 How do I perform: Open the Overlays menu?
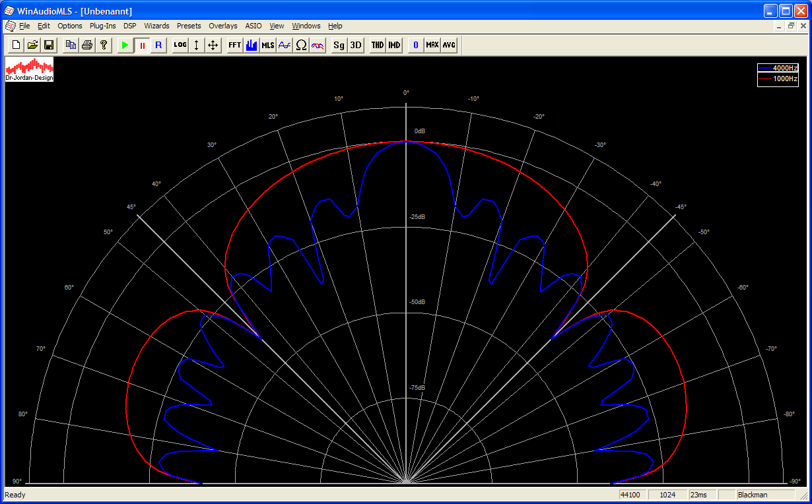[222, 26]
